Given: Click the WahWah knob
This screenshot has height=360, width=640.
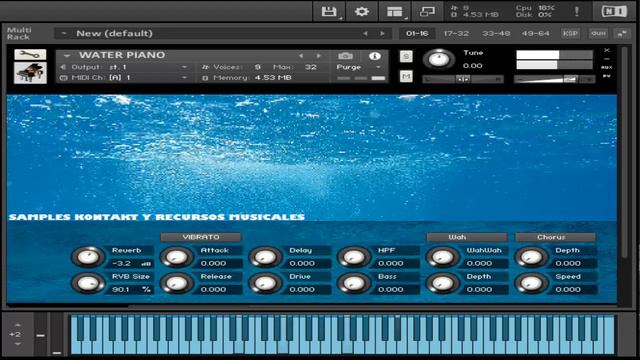Looking at the screenshot, I should (x=442, y=257).
